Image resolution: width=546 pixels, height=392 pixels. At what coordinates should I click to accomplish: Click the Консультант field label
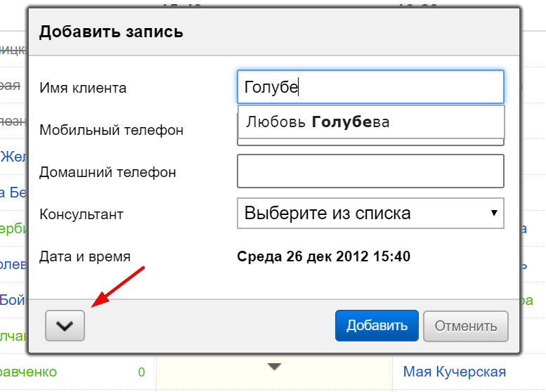pyautogui.click(x=82, y=214)
